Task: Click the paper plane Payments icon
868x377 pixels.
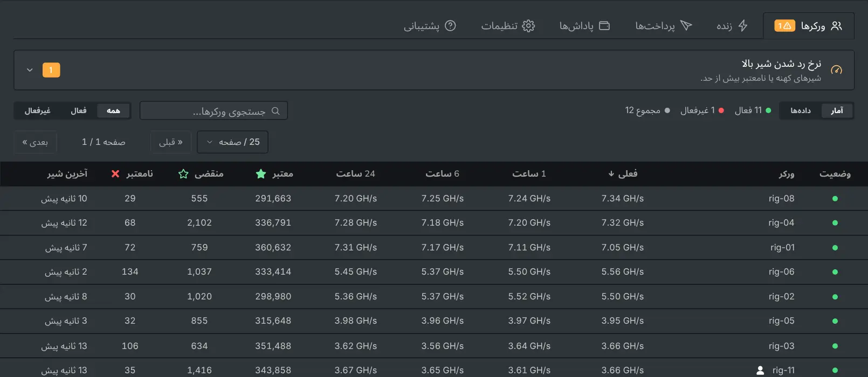Action: point(686,26)
